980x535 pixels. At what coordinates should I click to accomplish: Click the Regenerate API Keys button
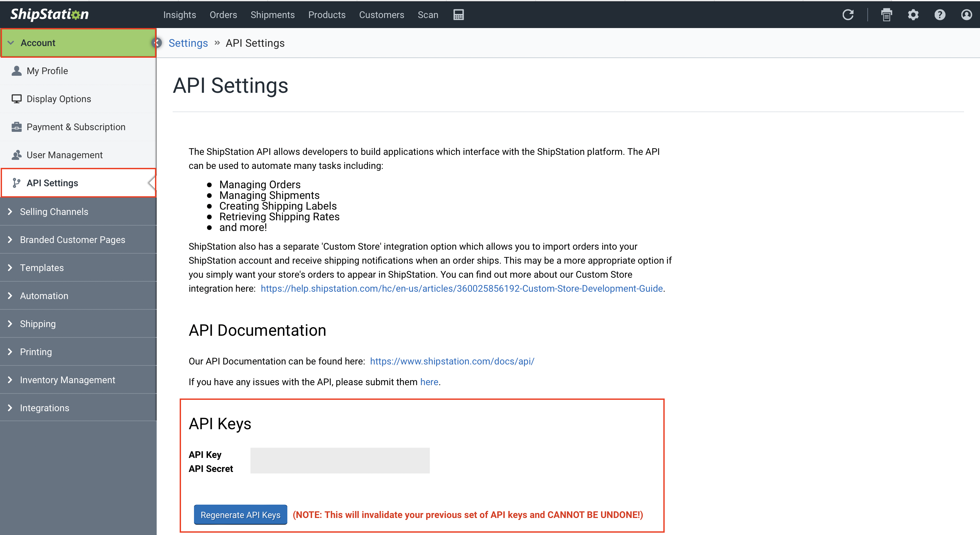point(240,515)
